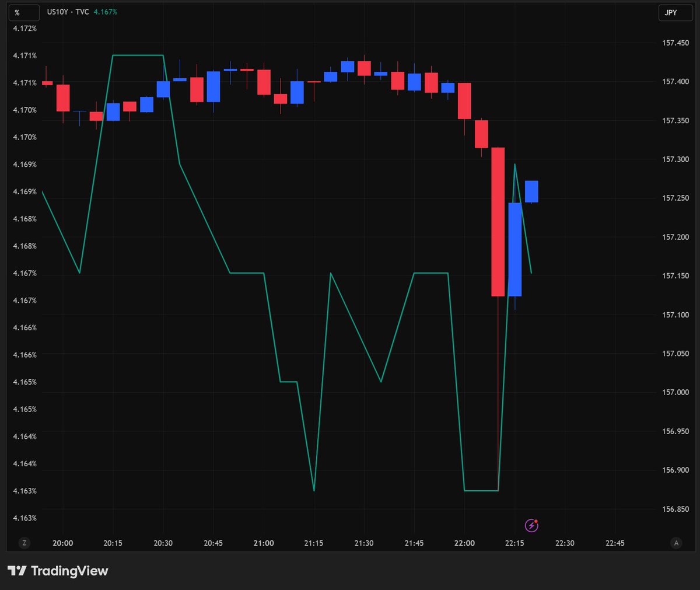Click the 157.350 price label
This screenshot has width=700, height=590.
pos(675,121)
